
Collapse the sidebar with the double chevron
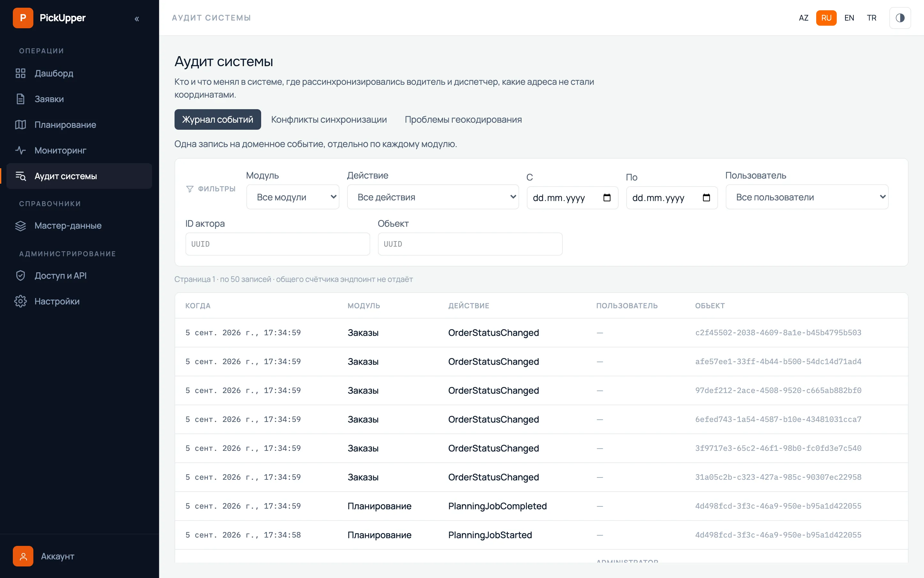click(137, 18)
